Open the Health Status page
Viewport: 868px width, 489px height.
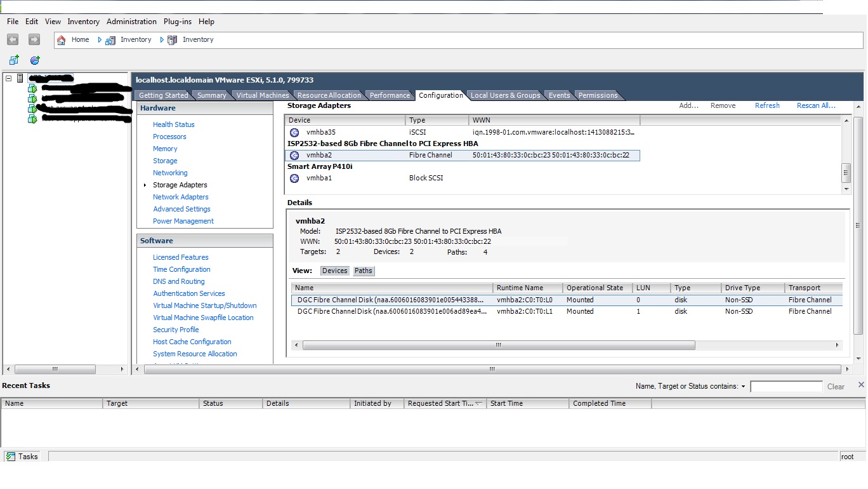click(173, 124)
